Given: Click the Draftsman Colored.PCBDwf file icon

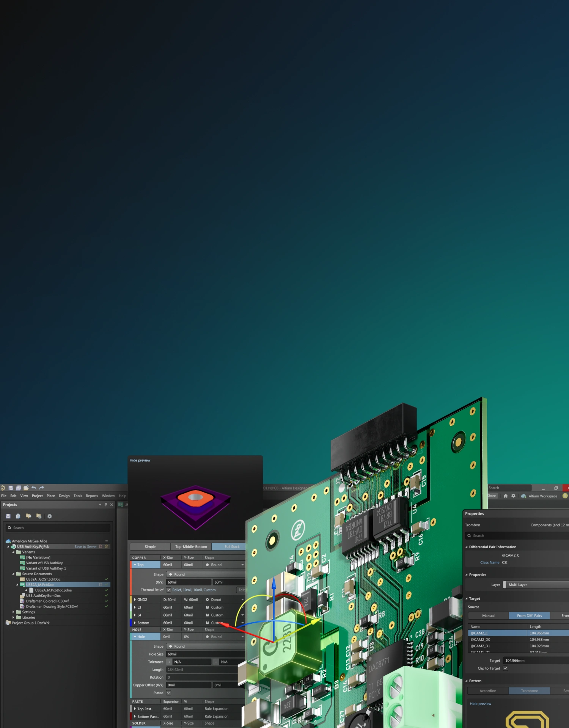Looking at the screenshot, I should (22, 601).
